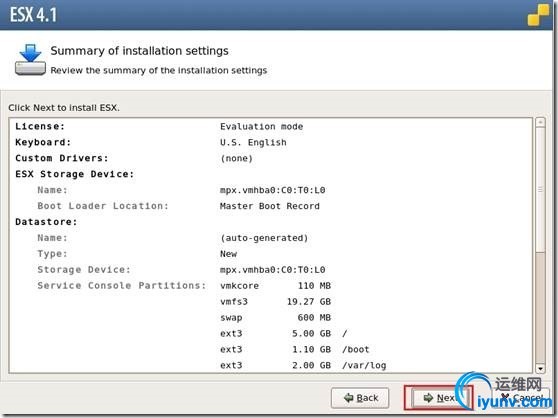Click the 'Summary of installation settings' title
This screenshot has height=418, width=558.
click(139, 51)
